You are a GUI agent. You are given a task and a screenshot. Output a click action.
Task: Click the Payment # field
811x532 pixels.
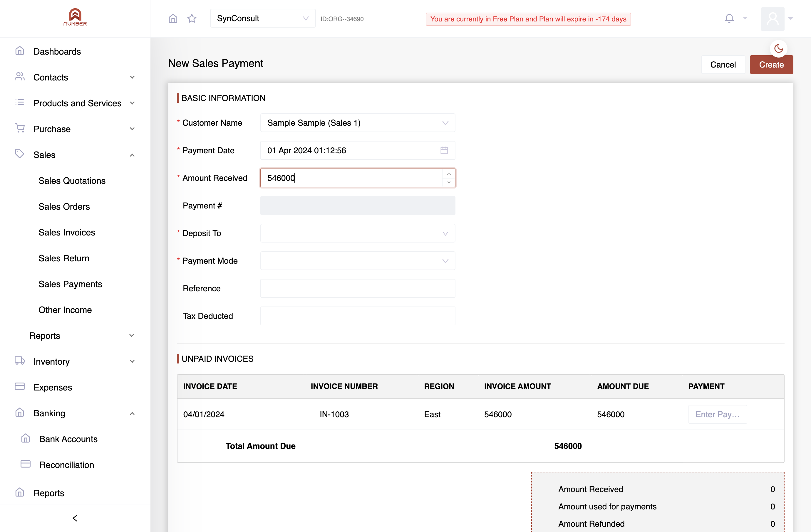pos(357,206)
